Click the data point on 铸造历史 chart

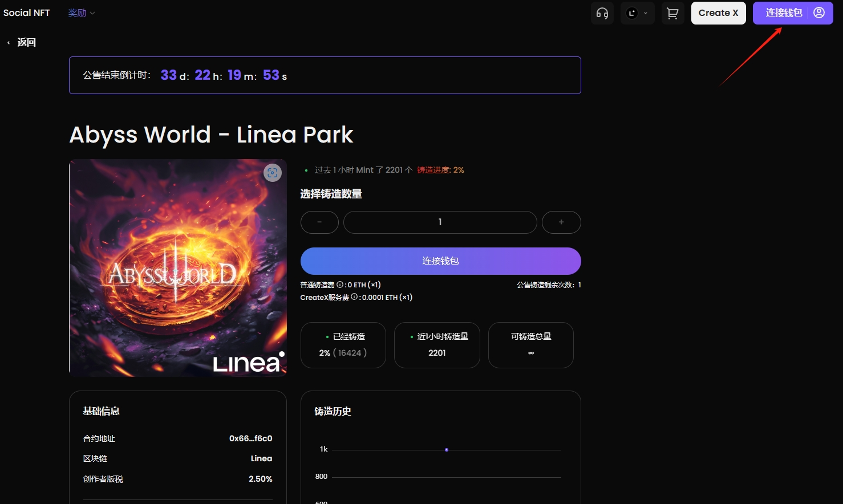(x=447, y=450)
